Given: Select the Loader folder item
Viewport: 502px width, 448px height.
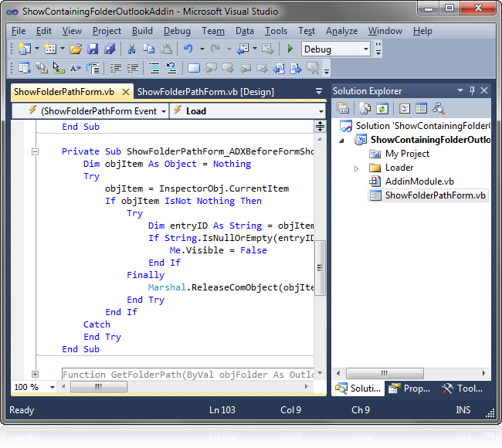Looking at the screenshot, I should coord(399,168).
